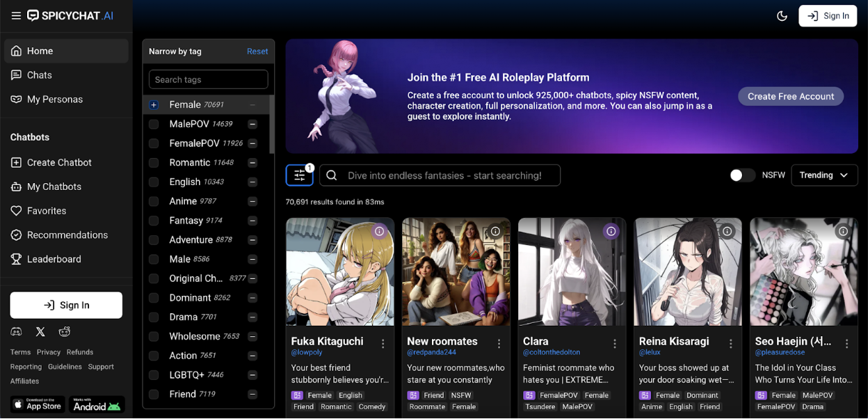This screenshot has height=419, width=868.
Task: Go to Home in the sidebar
Action: [x=66, y=51]
